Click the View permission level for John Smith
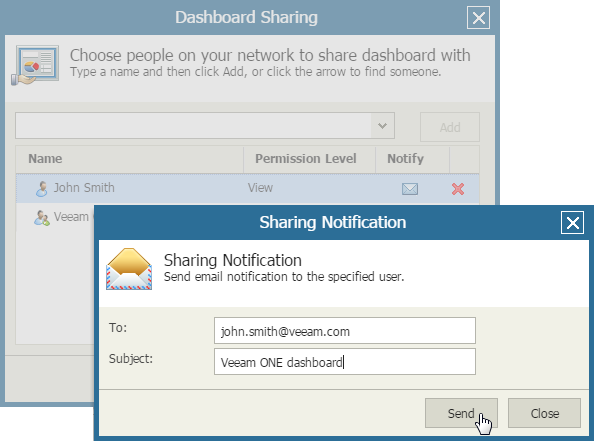Screen dimensions: 594x441 [260, 188]
